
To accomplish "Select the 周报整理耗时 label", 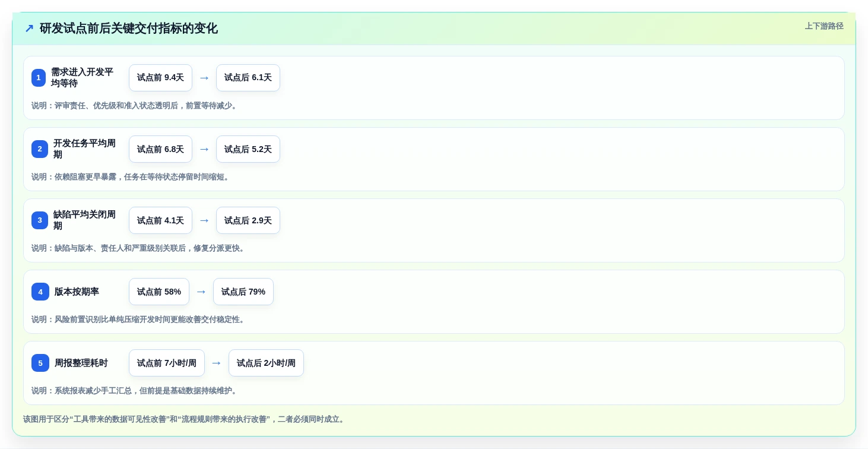I will 81,363.
